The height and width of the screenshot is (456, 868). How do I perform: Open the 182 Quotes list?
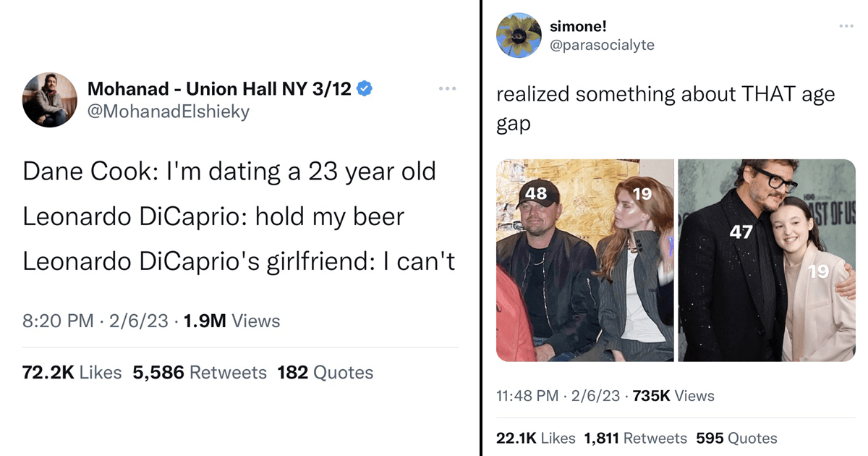(325, 373)
